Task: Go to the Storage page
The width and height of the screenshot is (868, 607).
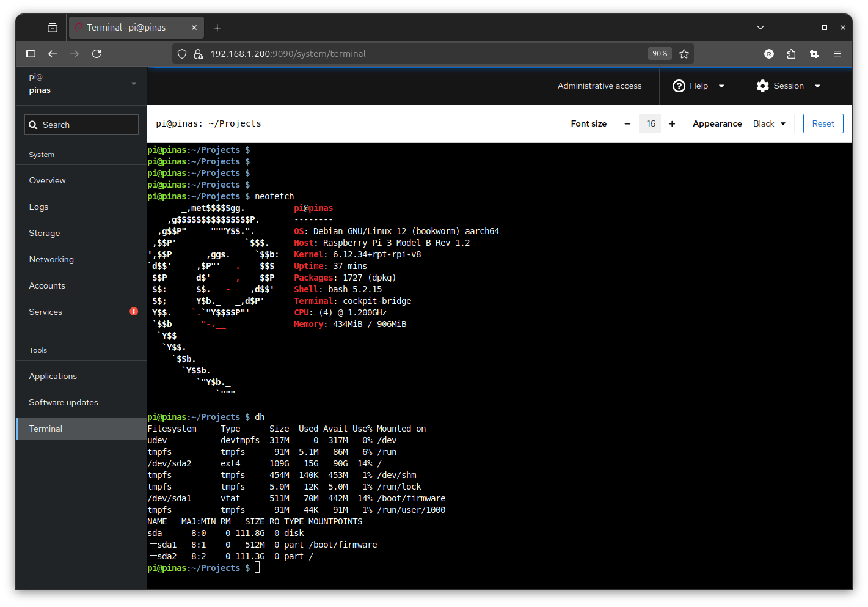Action: point(81,234)
